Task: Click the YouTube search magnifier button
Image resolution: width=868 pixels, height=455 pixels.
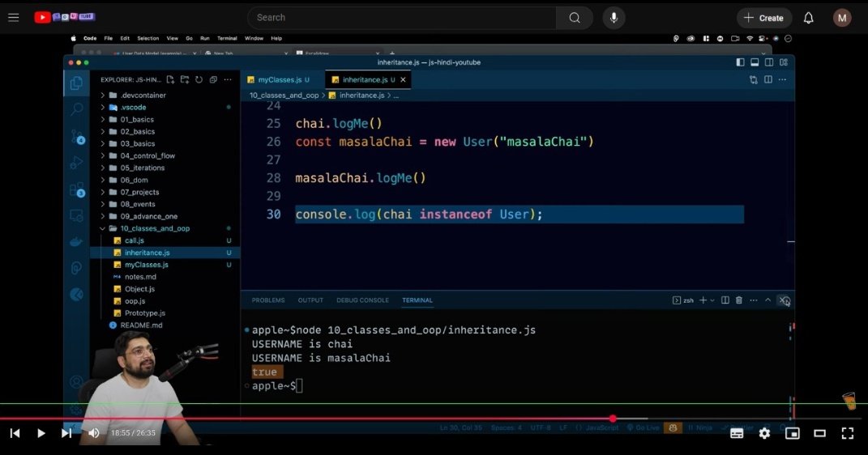Action: [x=575, y=18]
